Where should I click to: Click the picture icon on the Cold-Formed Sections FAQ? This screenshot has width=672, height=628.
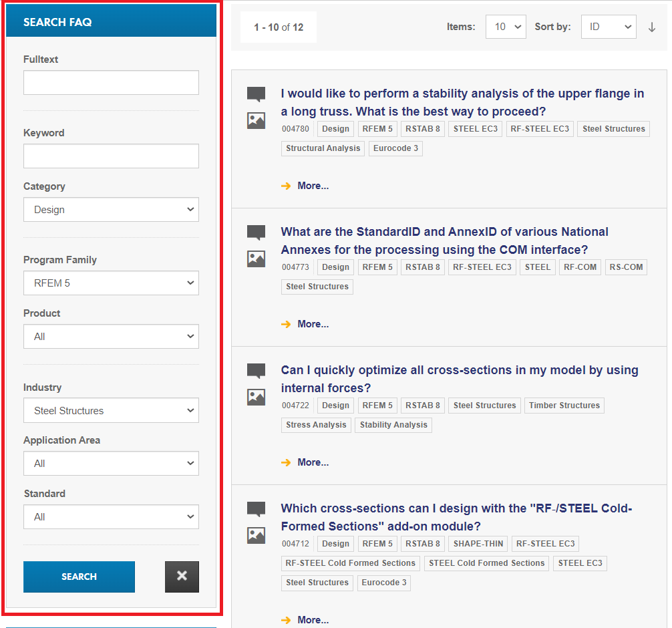(x=256, y=534)
